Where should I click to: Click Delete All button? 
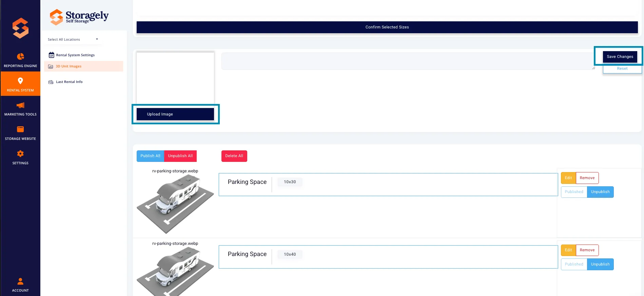234,156
